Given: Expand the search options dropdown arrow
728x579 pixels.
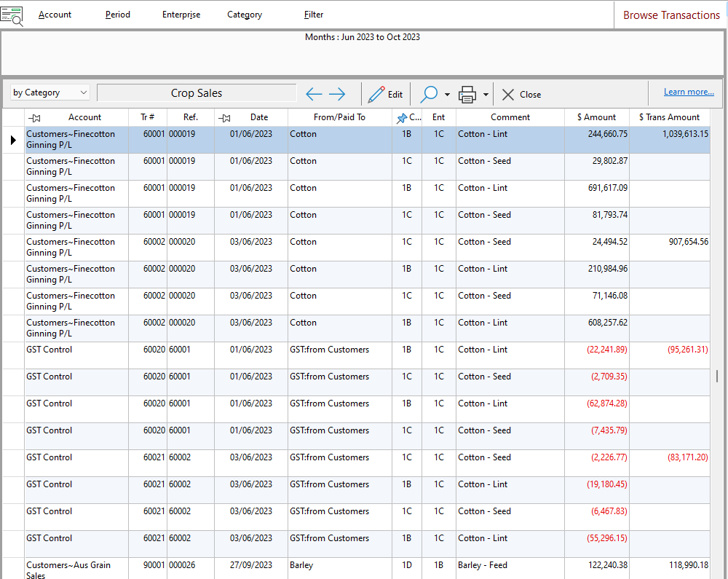Looking at the screenshot, I should (447, 95).
